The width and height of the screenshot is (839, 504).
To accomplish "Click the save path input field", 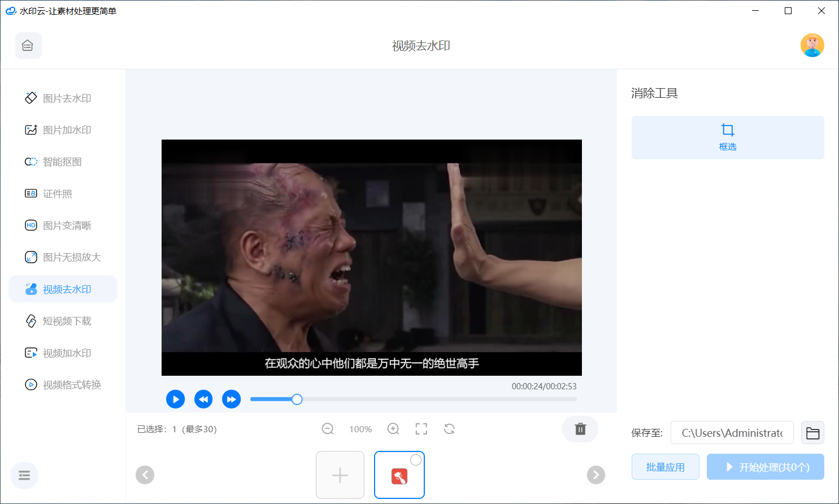I will pyautogui.click(x=732, y=433).
